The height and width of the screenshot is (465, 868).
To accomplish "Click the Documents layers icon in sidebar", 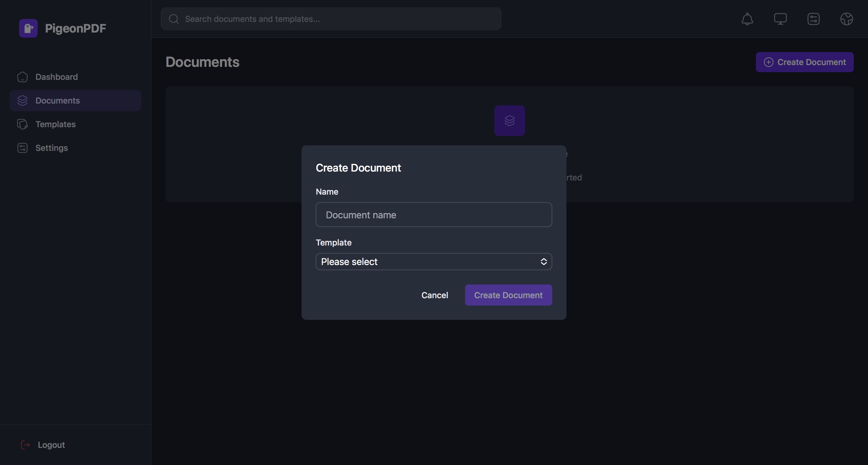I will click(x=22, y=101).
